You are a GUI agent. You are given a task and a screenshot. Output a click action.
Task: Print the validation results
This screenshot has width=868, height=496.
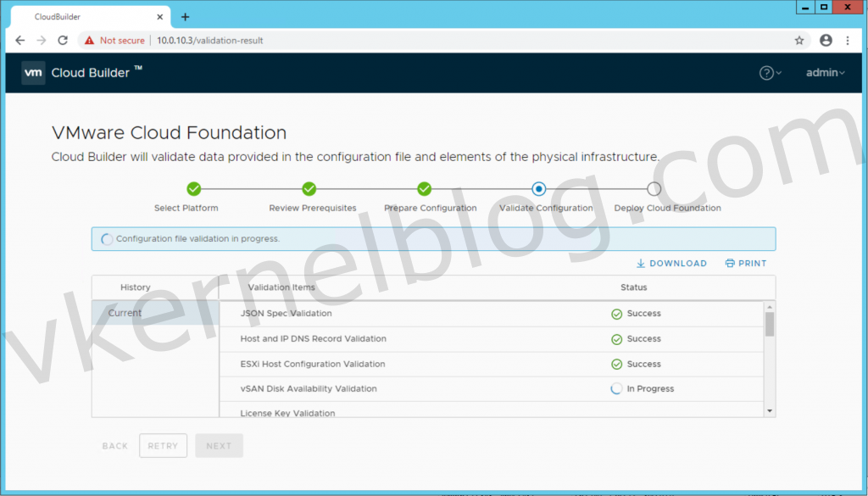pyautogui.click(x=746, y=264)
